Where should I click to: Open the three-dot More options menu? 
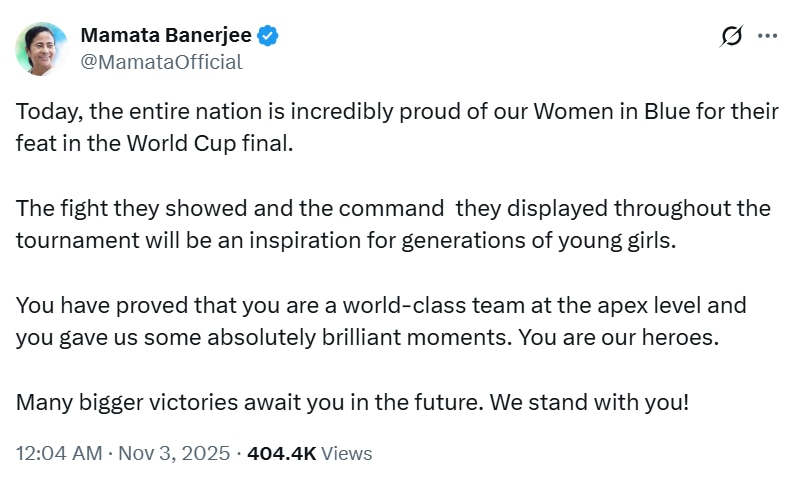tap(767, 36)
